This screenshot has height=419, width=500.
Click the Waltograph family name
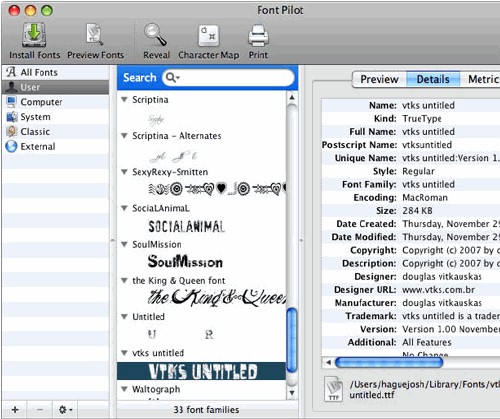coord(156,389)
